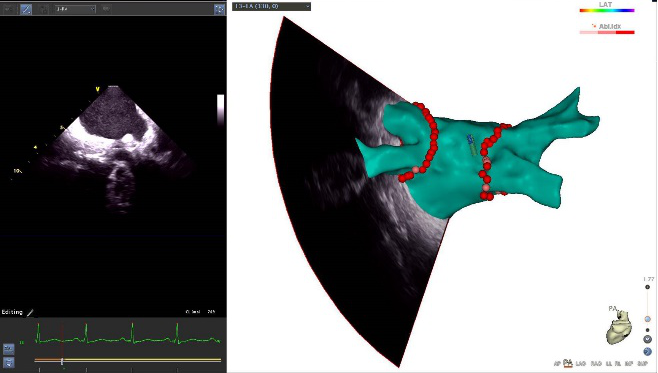Click the upper ECG panel button
Image resolution: width=658 pixels, height=373 pixels.
click(x=9, y=349)
